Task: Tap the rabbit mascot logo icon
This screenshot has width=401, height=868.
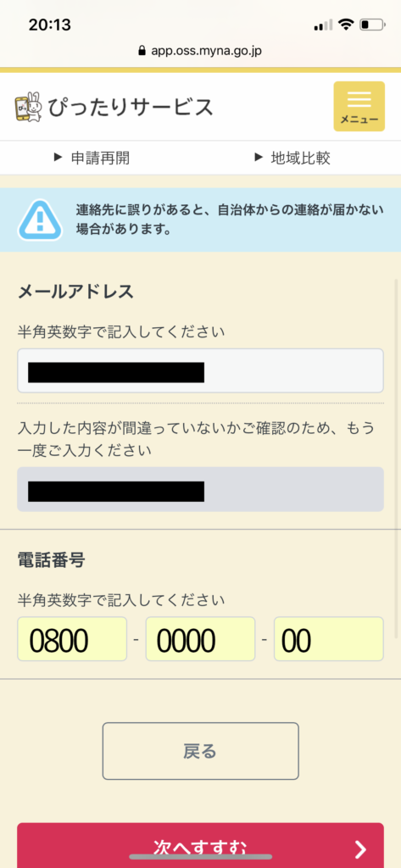Action: [28, 107]
